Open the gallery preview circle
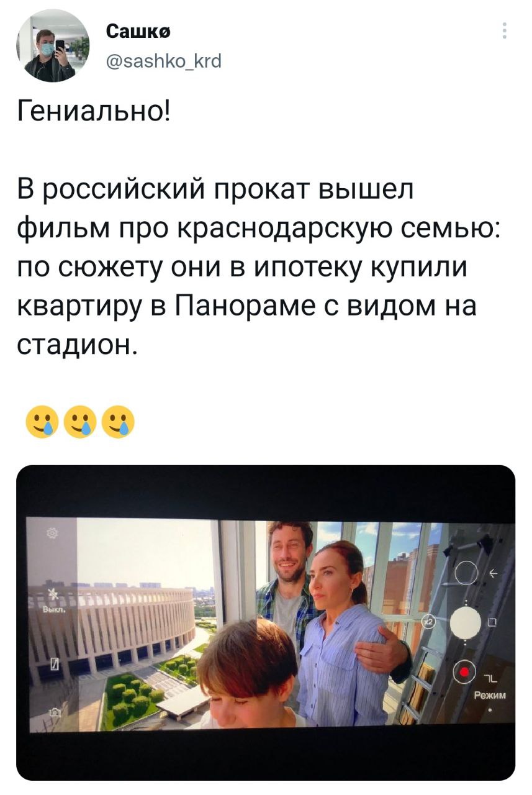The height and width of the screenshot is (795, 532). coord(467,573)
